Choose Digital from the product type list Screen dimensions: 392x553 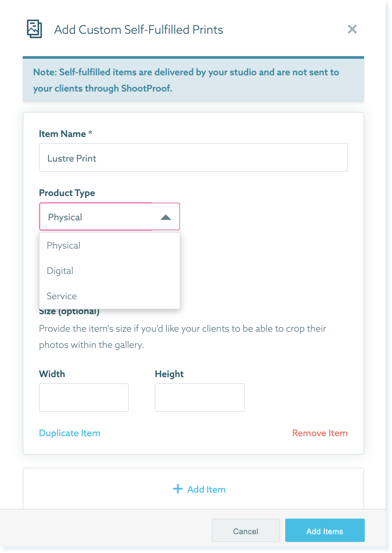pos(110,271)
